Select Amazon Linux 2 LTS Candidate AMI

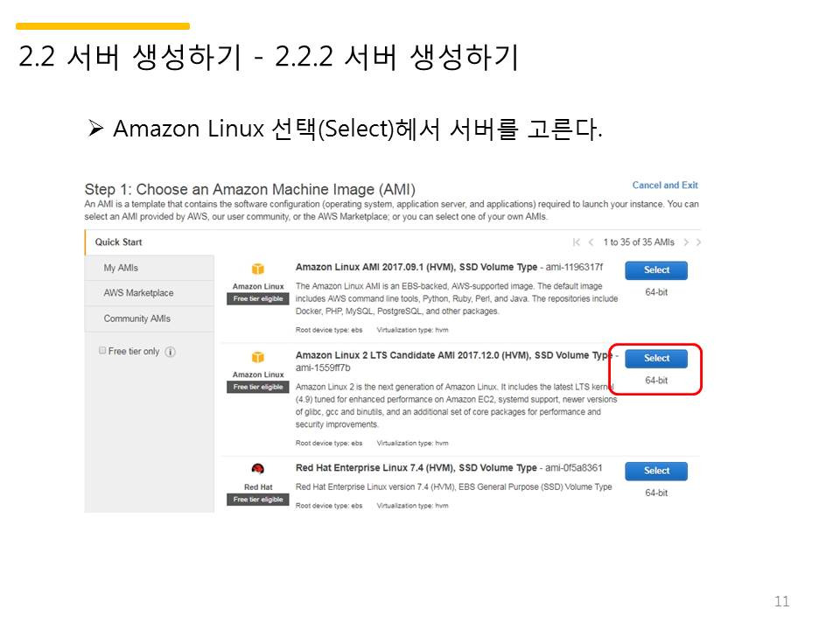pos(656,358)
